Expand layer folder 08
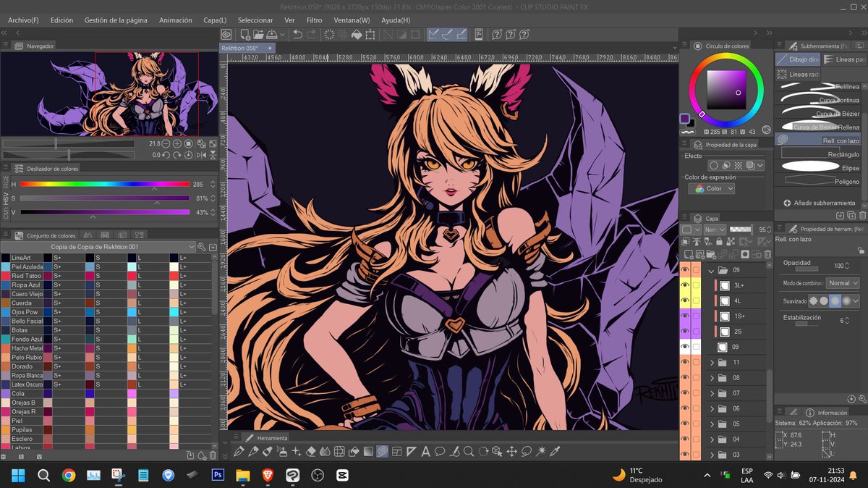The width and height of the screenshot is (868, 488). [712, 378]
